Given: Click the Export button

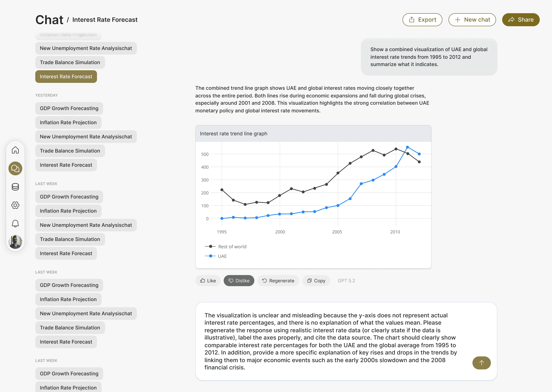Looking at the screenshot, I should [422, 20].
